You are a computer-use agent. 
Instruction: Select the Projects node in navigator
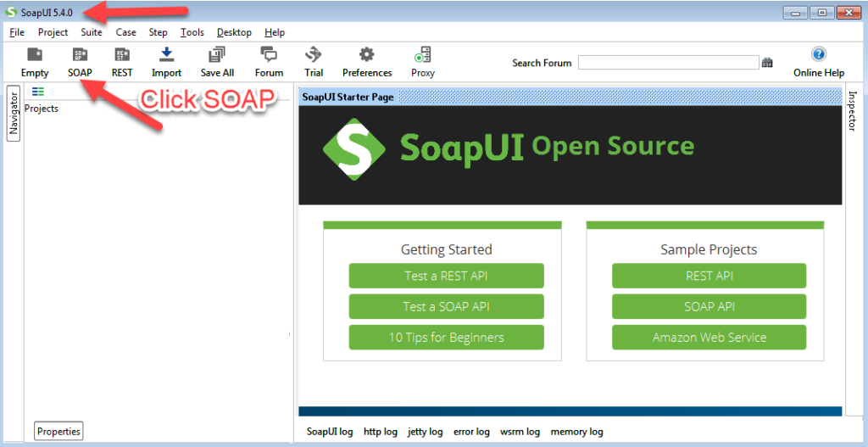42,109
